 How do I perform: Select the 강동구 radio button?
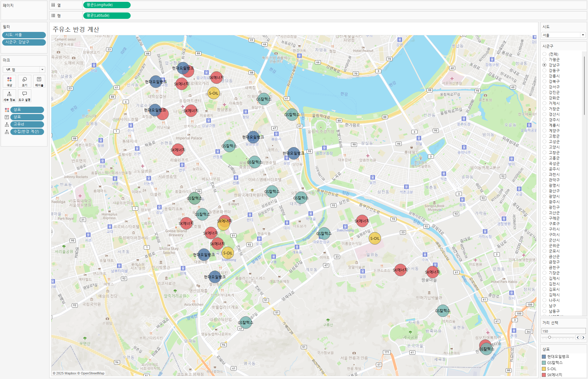[x=545, y=71]
